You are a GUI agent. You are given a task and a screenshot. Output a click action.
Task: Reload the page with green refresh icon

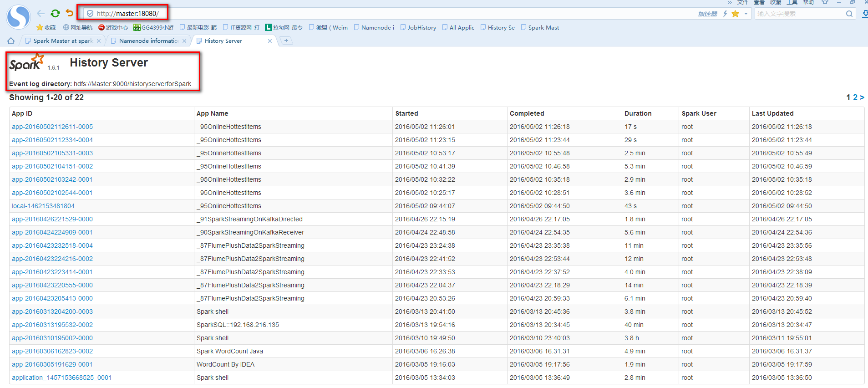(55, 14)
